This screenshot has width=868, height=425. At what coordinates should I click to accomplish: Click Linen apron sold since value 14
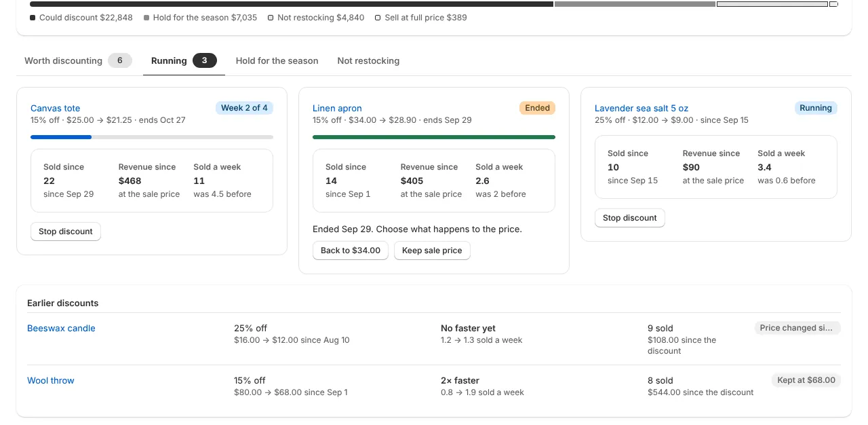click(x=331, y=181)
